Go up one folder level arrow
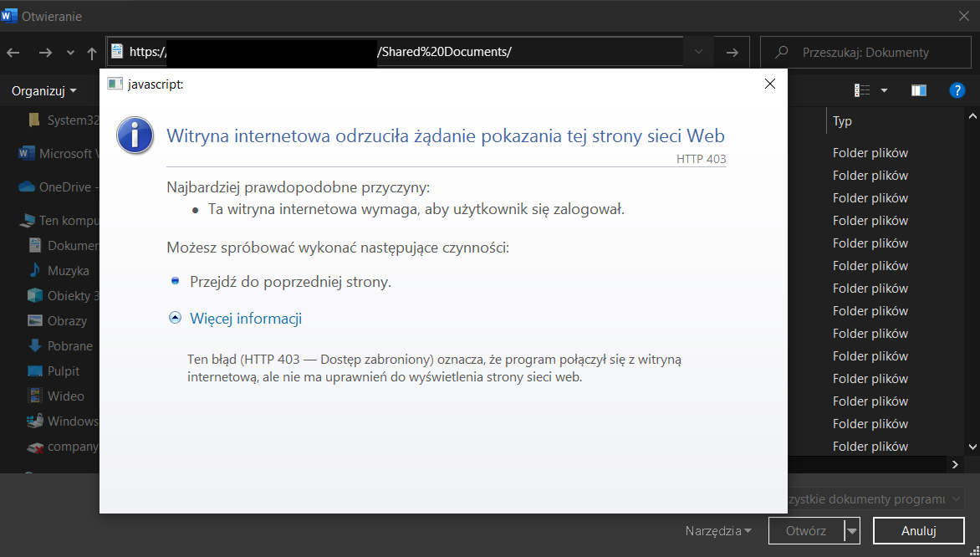980x557 pixels. coord(92,54)
